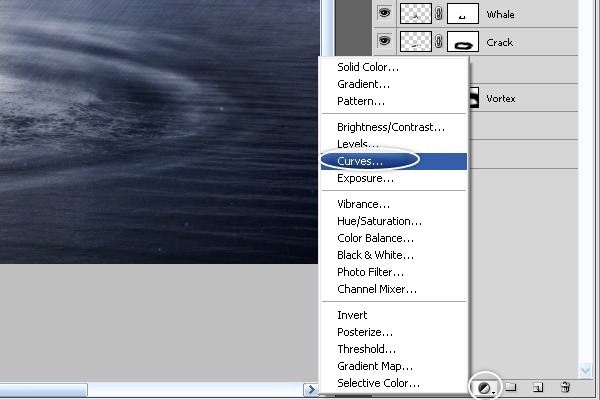
Task: Choose Gradient fill layer
Action: 394,84
